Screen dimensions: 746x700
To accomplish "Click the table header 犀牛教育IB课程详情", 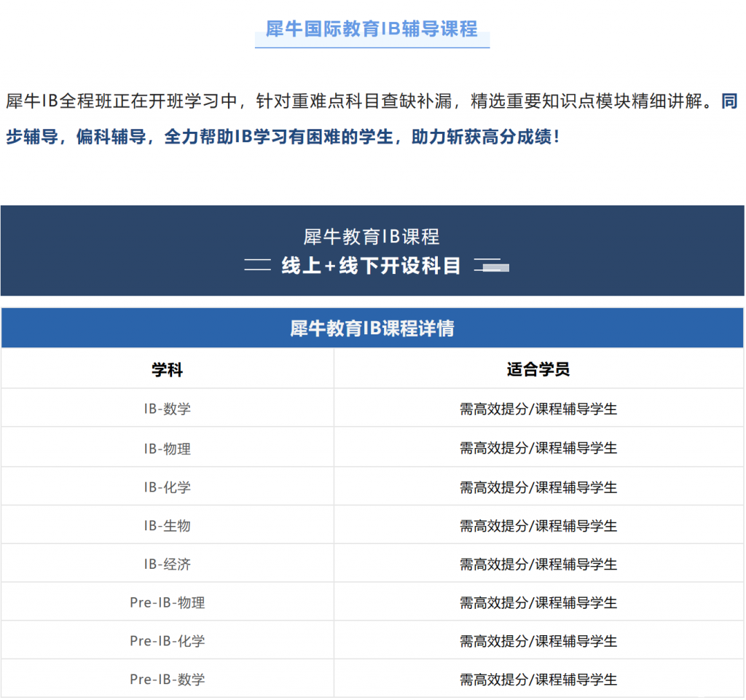I will (x=372, y=328).
